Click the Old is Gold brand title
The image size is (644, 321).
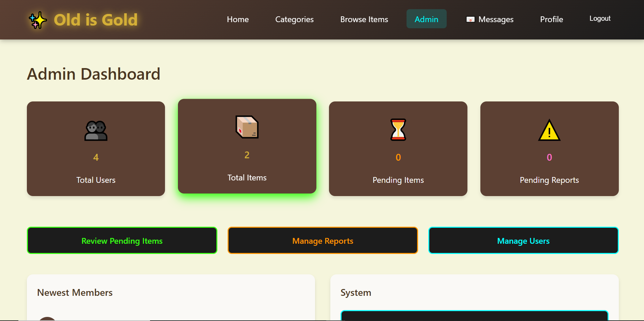[x=96, y=20]
